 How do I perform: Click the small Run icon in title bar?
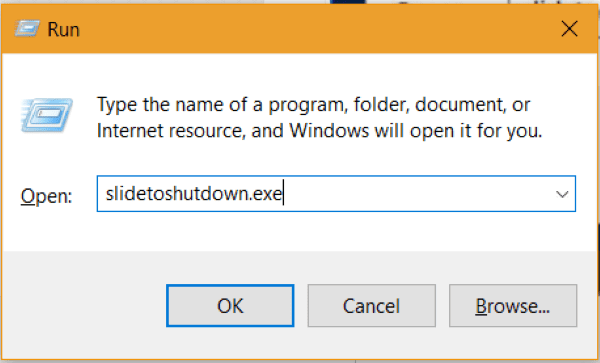27,29
